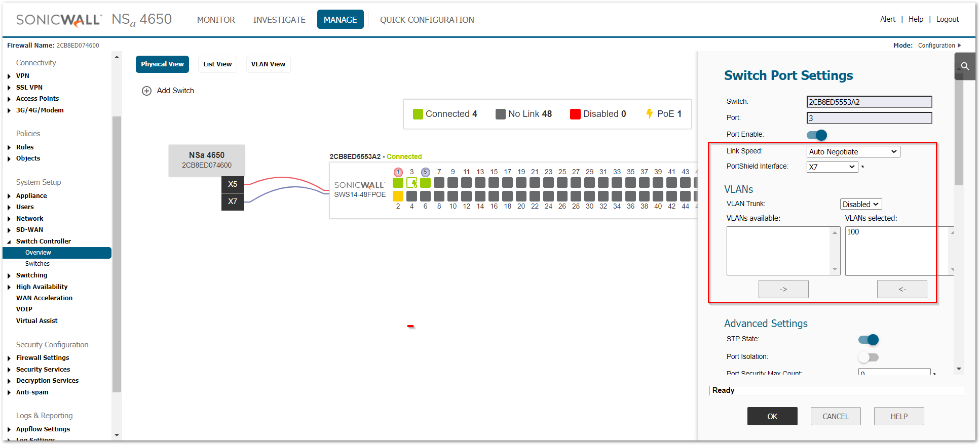The image size is (980, 445).
Task: Select switch port 32
Action: tap(604, 196)
